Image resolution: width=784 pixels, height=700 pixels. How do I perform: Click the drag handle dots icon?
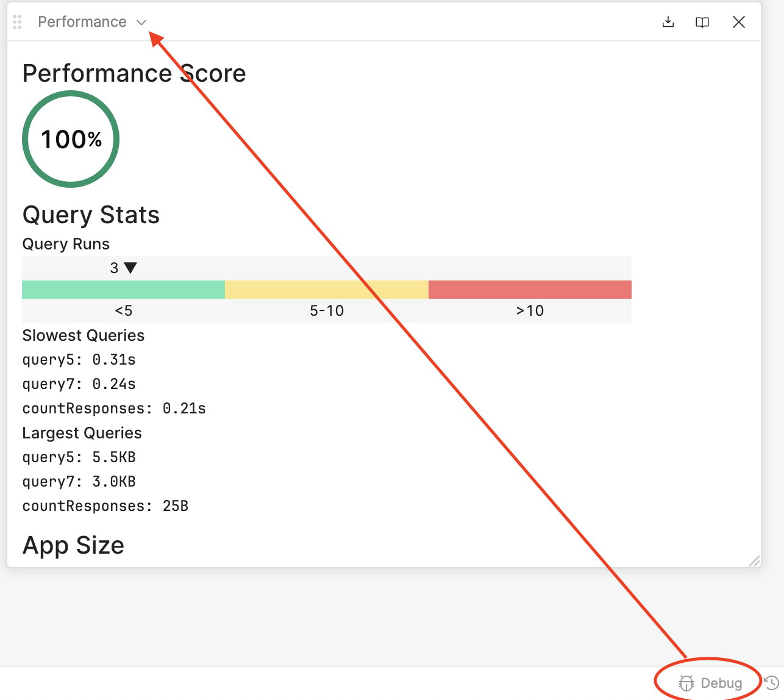(17, 22)
